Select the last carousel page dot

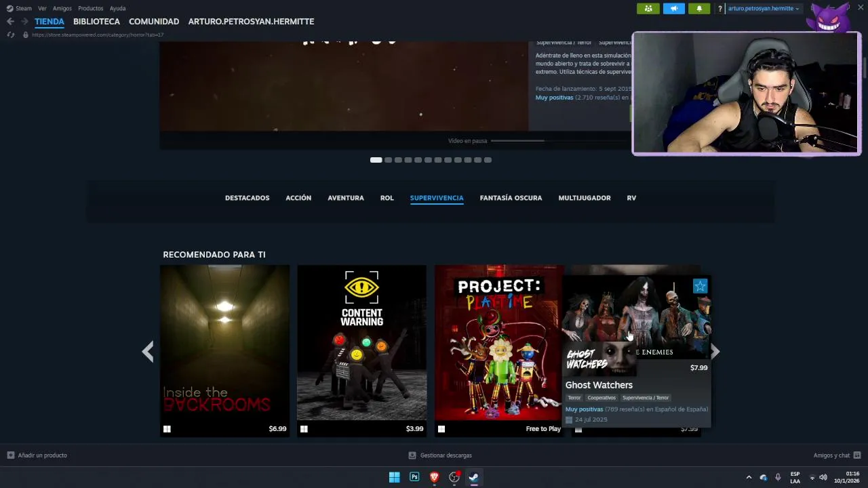(x=488, y=160)
